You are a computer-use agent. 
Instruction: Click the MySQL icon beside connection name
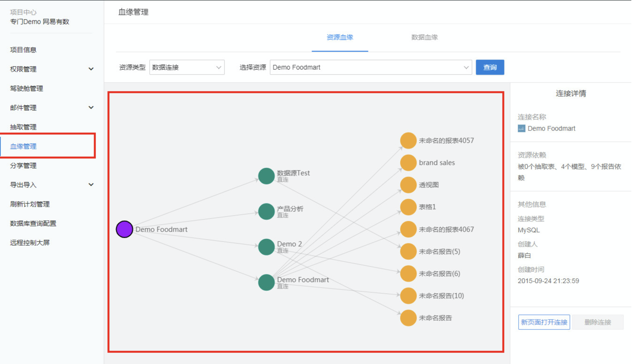click(521, 128)
